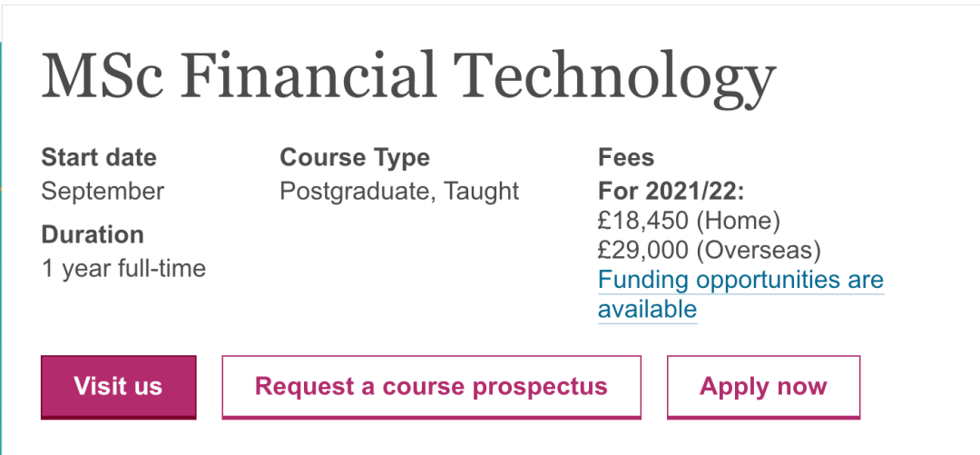Click the Course Type label
The height and width of the screenshot is (455, 980).
click(355, 157)
